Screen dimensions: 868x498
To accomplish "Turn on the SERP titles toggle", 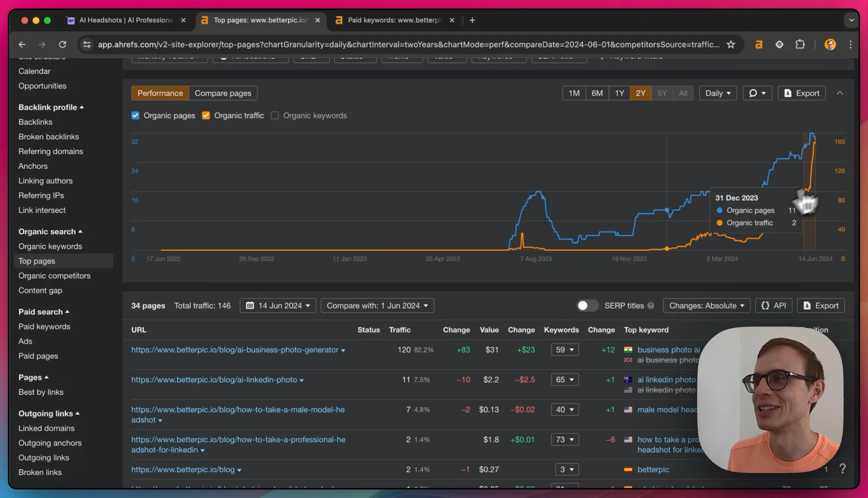I will pyautogui.click(x=587, y=306).
